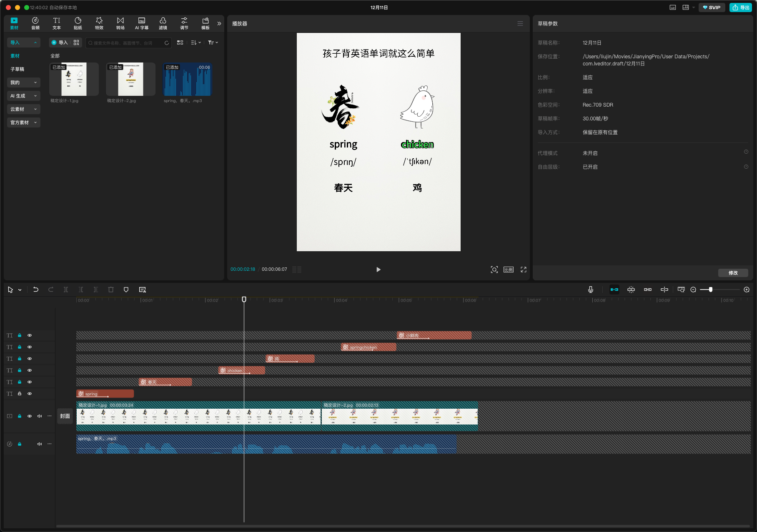Open the 文本 text tab
757x532 pixels.
(57, 23)
